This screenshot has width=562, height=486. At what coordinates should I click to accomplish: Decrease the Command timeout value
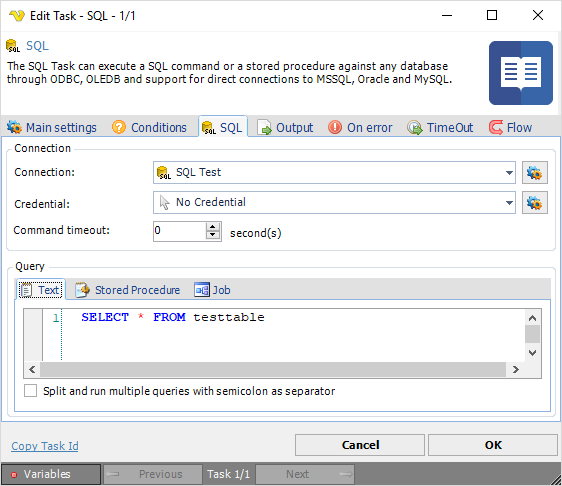coord(213,235)
